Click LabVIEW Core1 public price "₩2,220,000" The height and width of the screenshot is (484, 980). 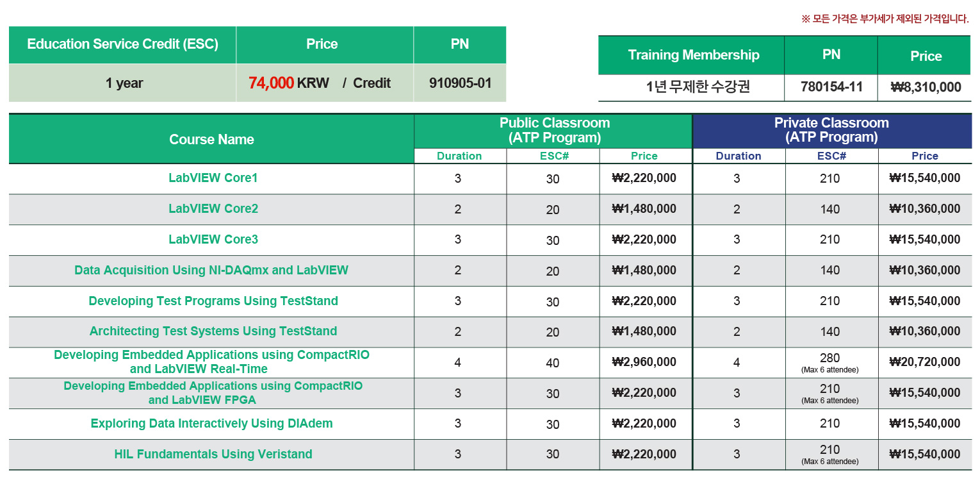pyautogui.click(x=644, y=178)
